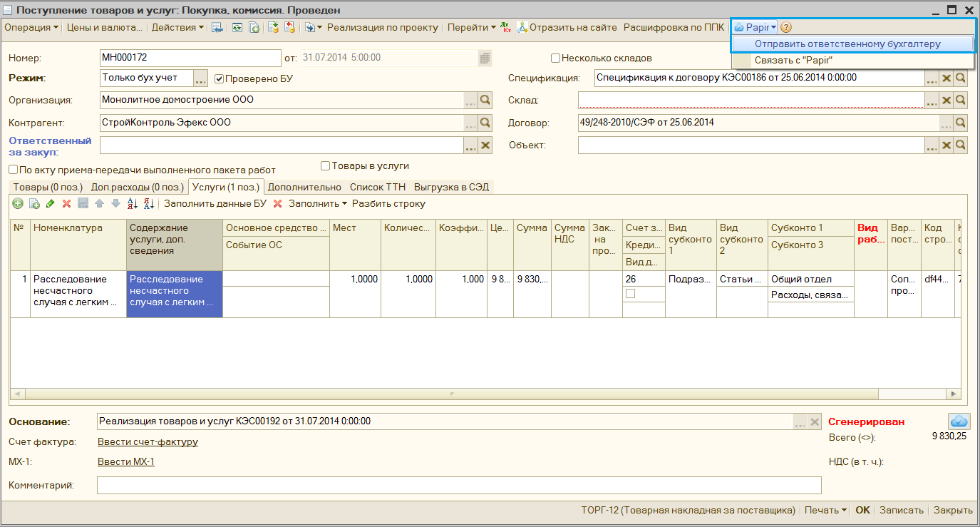This screenshot has width=980, height=527.
Task: Enable the Несколько складов checkbox
Action: (x=556, y=58)
